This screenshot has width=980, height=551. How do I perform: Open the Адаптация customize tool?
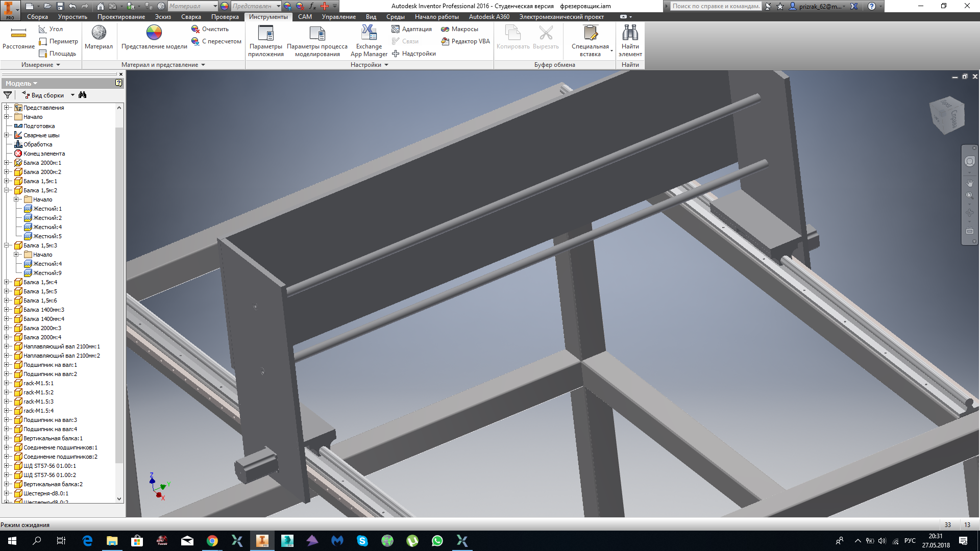click(411, 29)
